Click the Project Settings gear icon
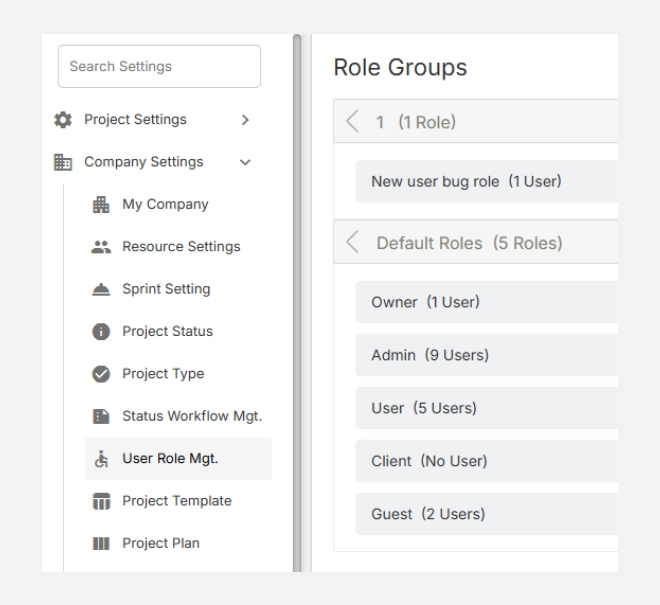Image resolution: width=660 pixels, height=605 pixels. click(58, 120)
